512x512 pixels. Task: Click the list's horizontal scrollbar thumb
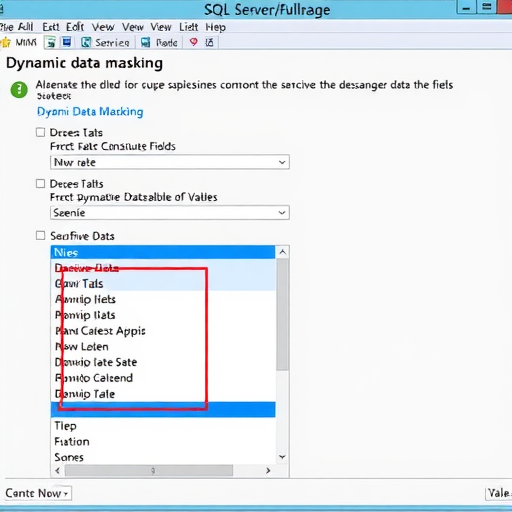pyautogui.click(x=149, y=471)
